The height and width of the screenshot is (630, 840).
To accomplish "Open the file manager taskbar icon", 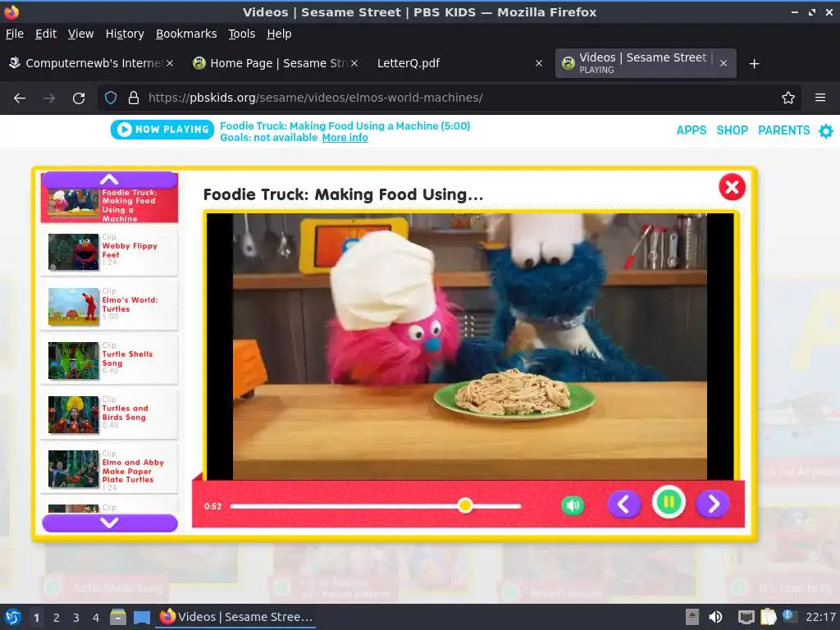I will (118, 617).
